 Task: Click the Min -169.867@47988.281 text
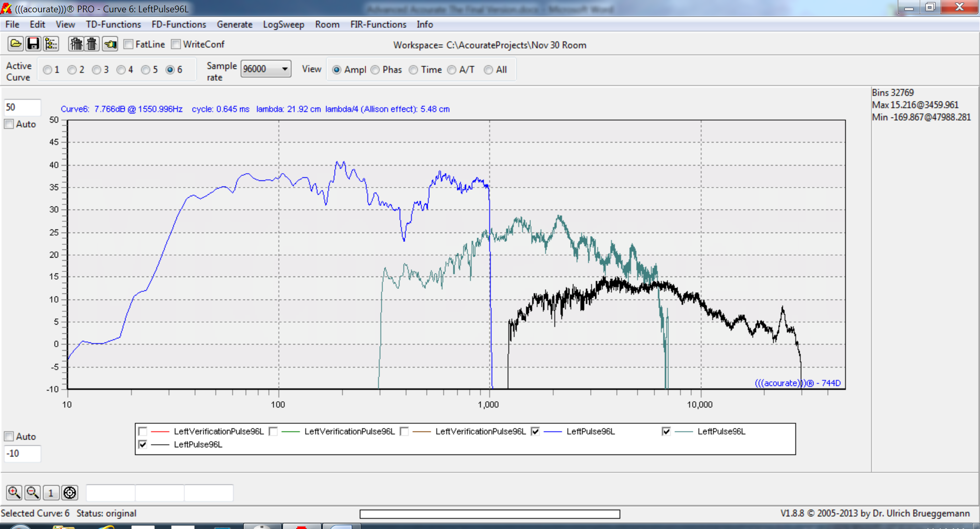(921, 117)
